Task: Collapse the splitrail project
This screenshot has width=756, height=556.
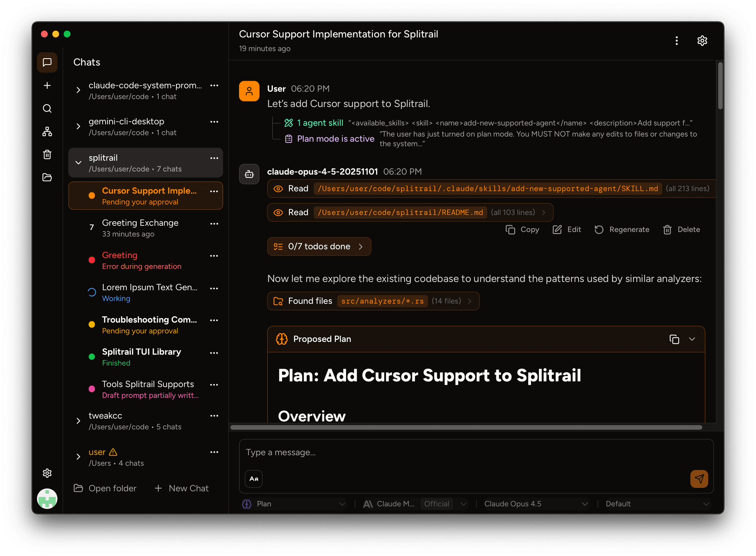Action: (78, 163)
